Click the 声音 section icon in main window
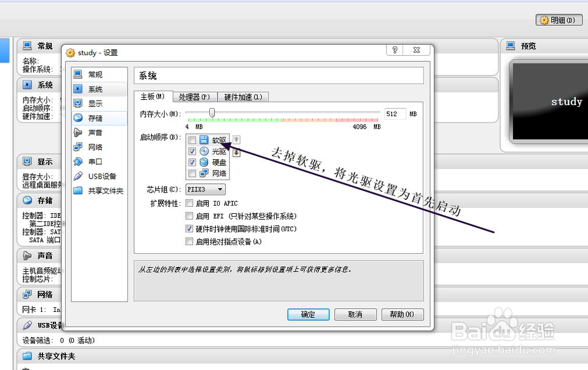Screen dimensions: 588x370 pyautogui.click(x=27, y=255)
